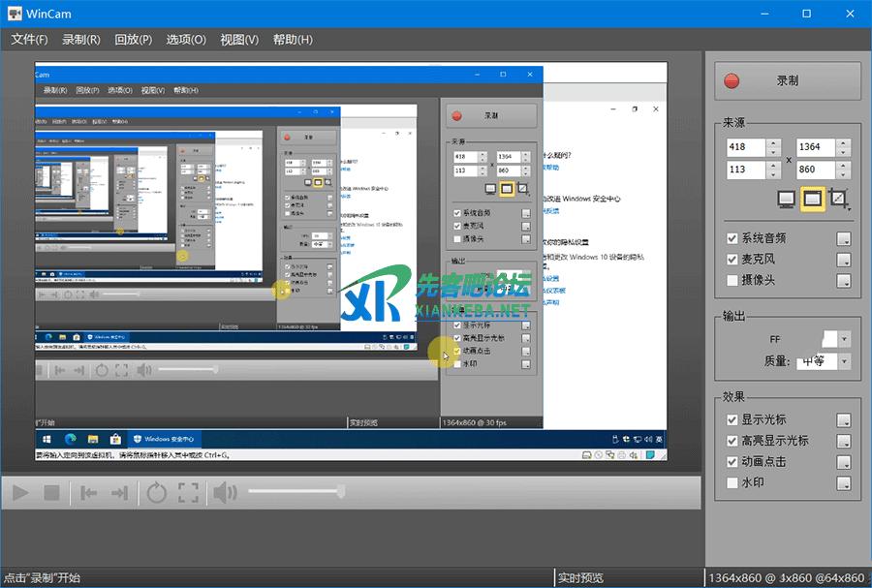Open the 选项(O) menu
Image resolution: width=872 pixels, height=588 pixels.
186,40
